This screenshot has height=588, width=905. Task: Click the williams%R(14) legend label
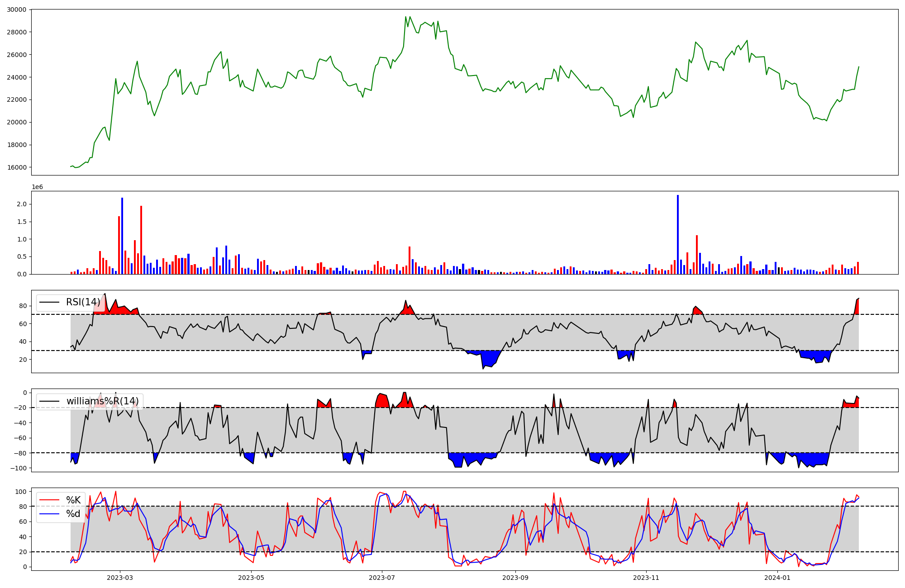click(103, 401)
